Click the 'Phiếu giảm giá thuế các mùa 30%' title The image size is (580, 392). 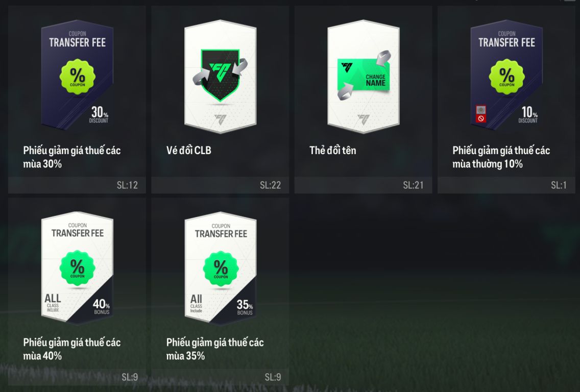(x=72, y=157)
